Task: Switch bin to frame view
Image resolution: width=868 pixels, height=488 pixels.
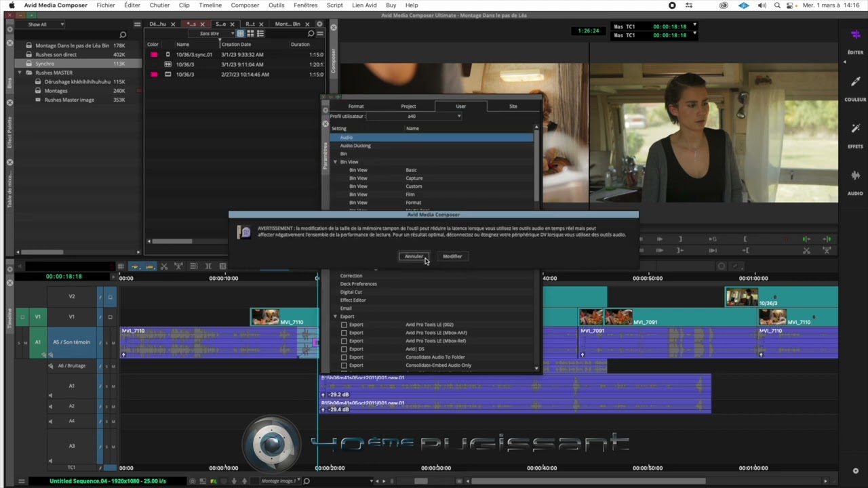Action: (x=250, y=33)
